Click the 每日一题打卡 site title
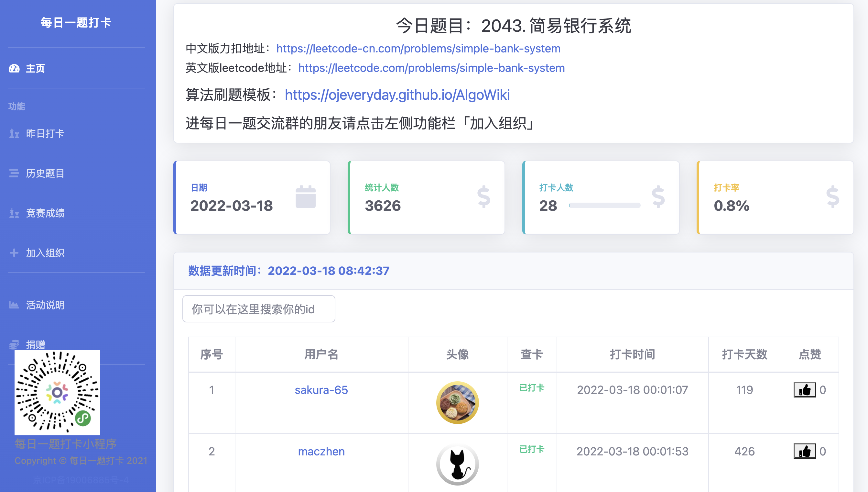The height and width of the screenshot is (492, 868). (x=76, y=23)
